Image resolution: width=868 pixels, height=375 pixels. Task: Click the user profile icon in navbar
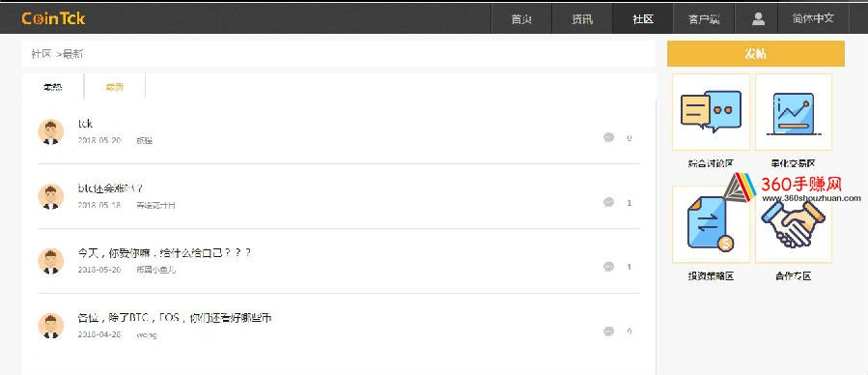tap(758, 18)
